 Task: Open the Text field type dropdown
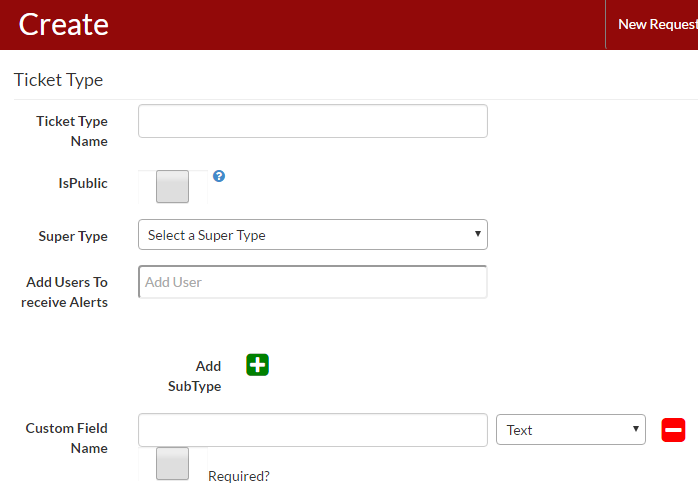(x=571, y=430)
